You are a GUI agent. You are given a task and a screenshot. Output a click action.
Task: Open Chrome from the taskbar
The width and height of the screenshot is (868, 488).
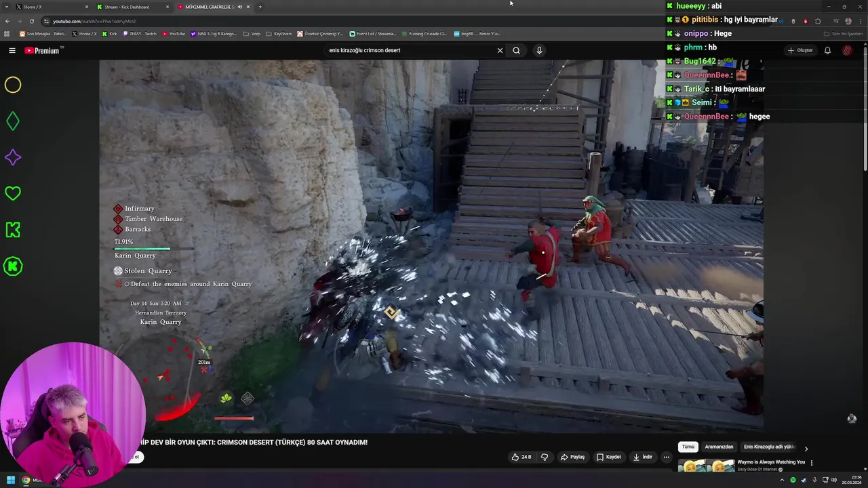point(26,481)
